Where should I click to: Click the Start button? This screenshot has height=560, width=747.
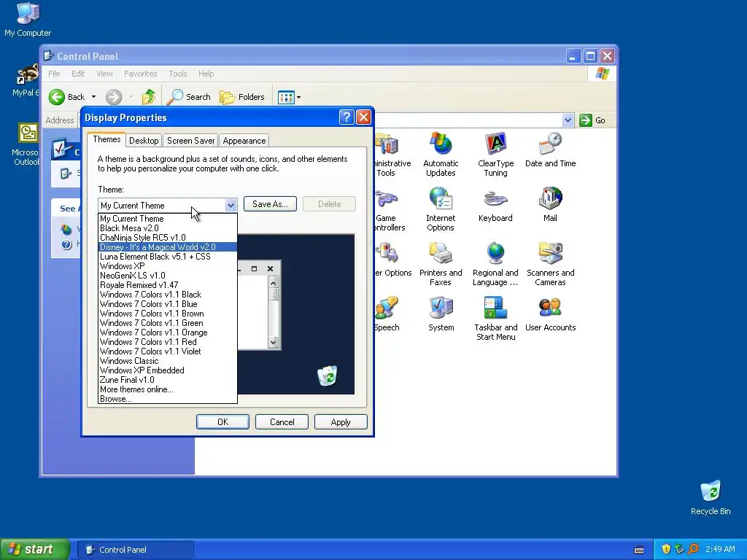tap(34, 549)
